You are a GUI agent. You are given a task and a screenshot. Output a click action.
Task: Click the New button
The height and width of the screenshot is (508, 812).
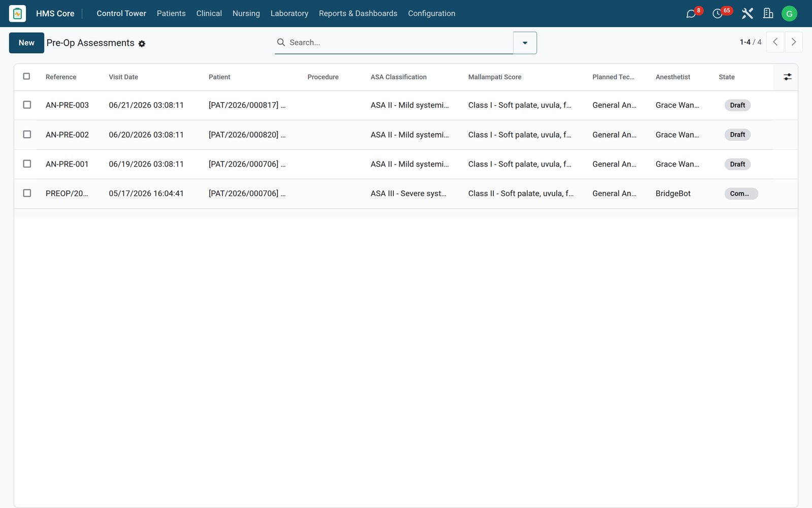tap(26, 43)
